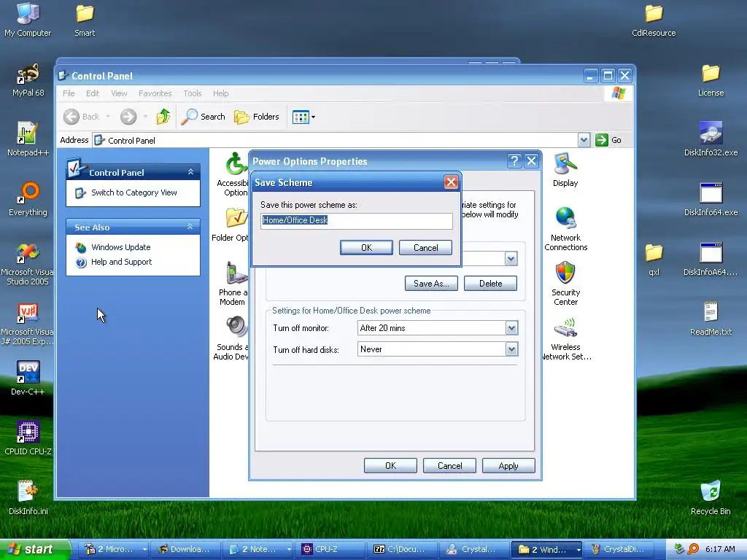
Task: Click Switch to Category View link
Action: tap(134, 192)
